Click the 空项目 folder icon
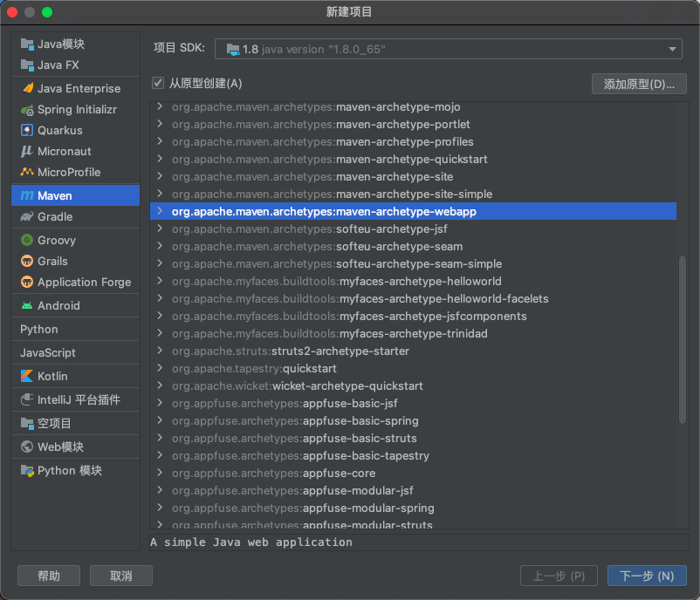 27,423
